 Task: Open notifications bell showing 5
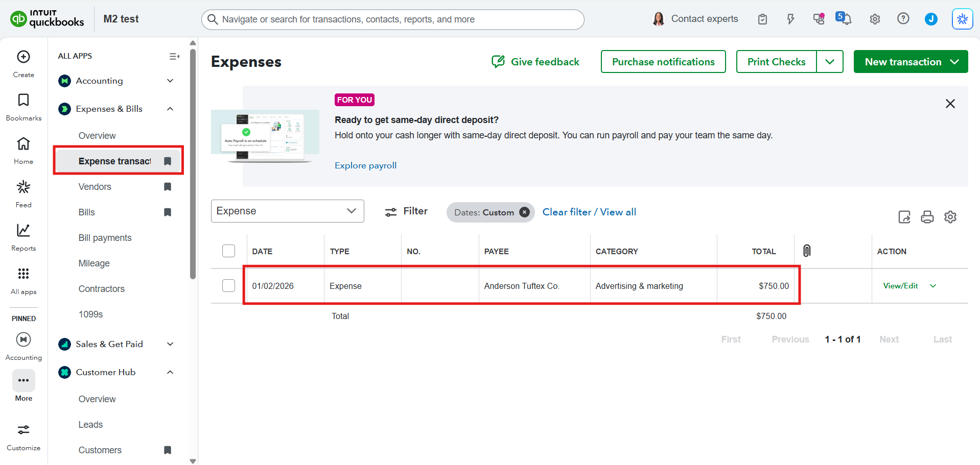(844, 18)
